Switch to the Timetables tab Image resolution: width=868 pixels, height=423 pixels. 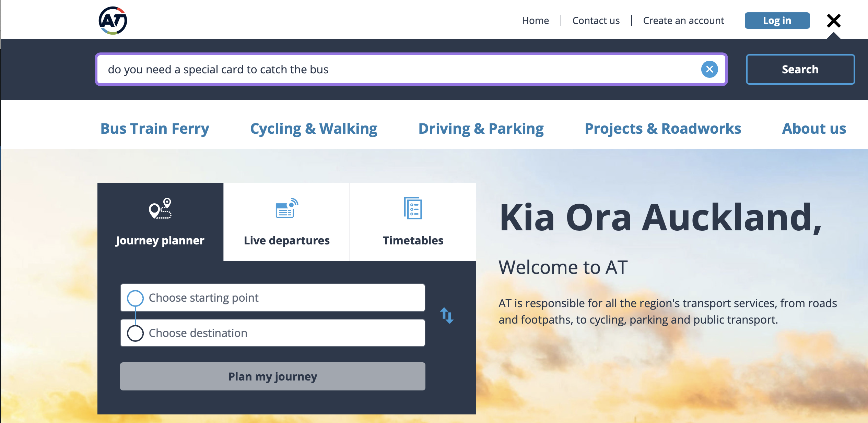[413, 240]
